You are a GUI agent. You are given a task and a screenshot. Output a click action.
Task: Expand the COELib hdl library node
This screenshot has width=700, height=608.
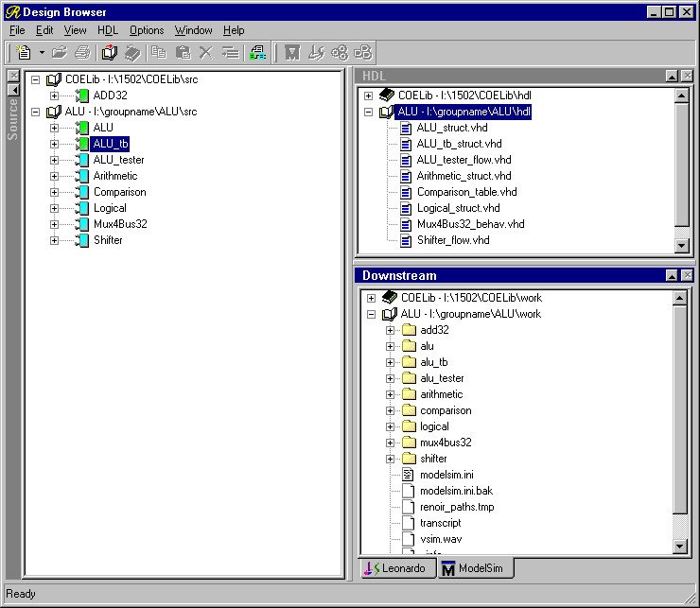click(368, 96)
